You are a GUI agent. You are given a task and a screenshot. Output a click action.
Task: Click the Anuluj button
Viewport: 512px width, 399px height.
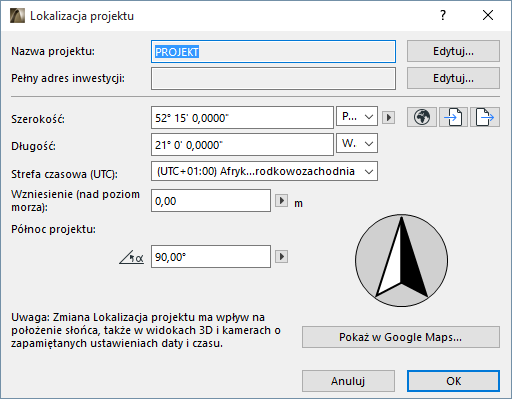coord(348,381)
